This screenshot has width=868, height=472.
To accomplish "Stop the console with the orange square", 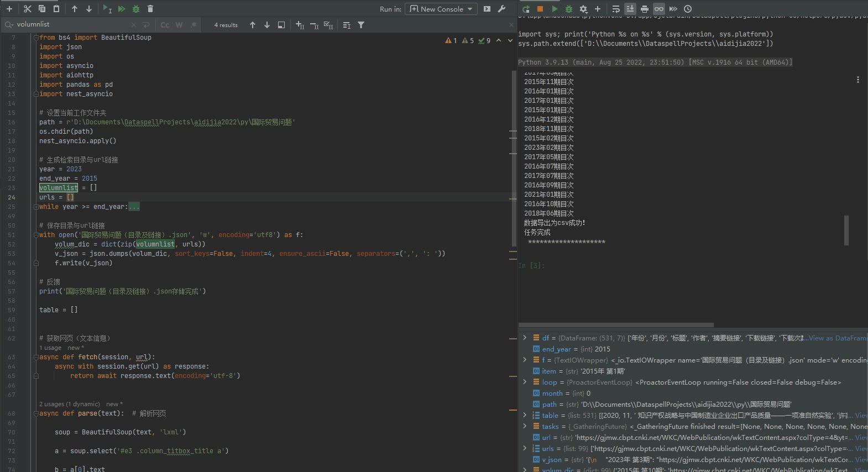I will click(x=540, y=9).
